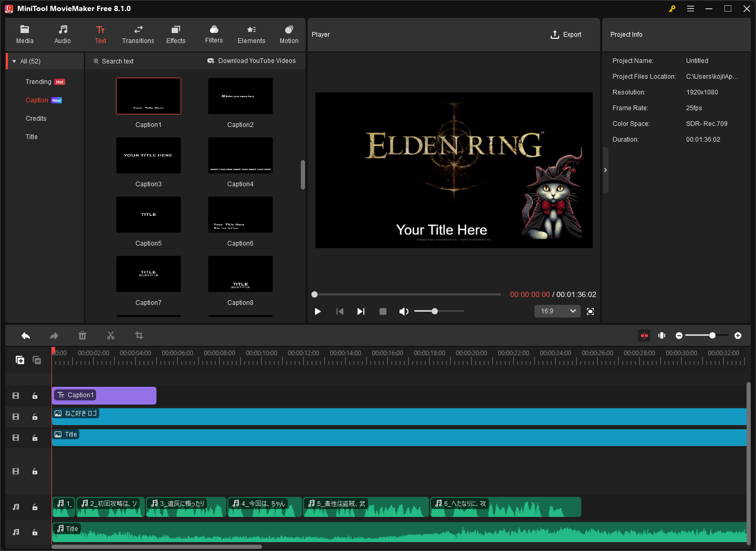Select the Caption7 thumbnail
Image resolution: width=756 pixels, height=551 pixels.
tap(149, 274)
